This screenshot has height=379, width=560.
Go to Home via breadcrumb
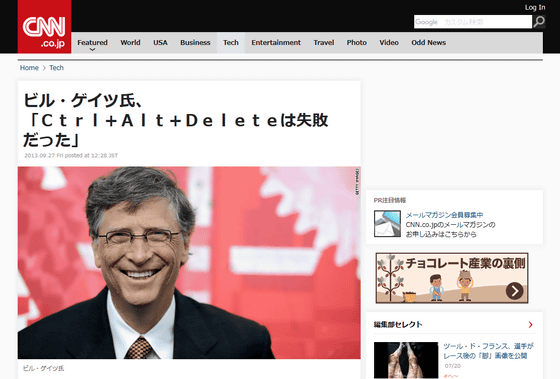tap(29, 68)
